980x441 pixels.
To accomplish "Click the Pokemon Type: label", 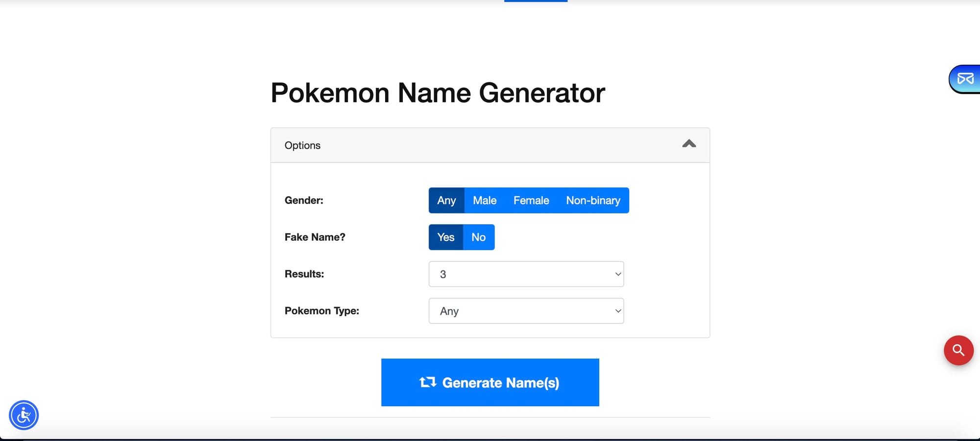I will click(x=322, y=311).
